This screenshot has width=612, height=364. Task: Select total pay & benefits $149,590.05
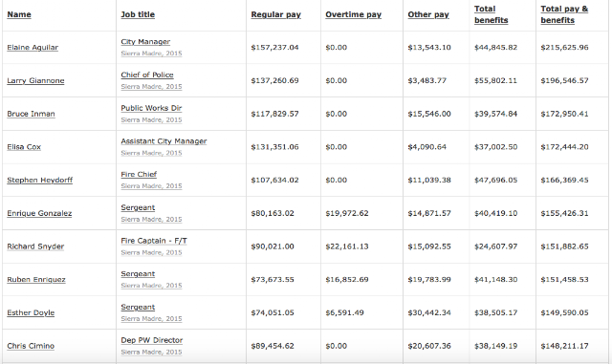pyautogui.click(x=564, y=312)
